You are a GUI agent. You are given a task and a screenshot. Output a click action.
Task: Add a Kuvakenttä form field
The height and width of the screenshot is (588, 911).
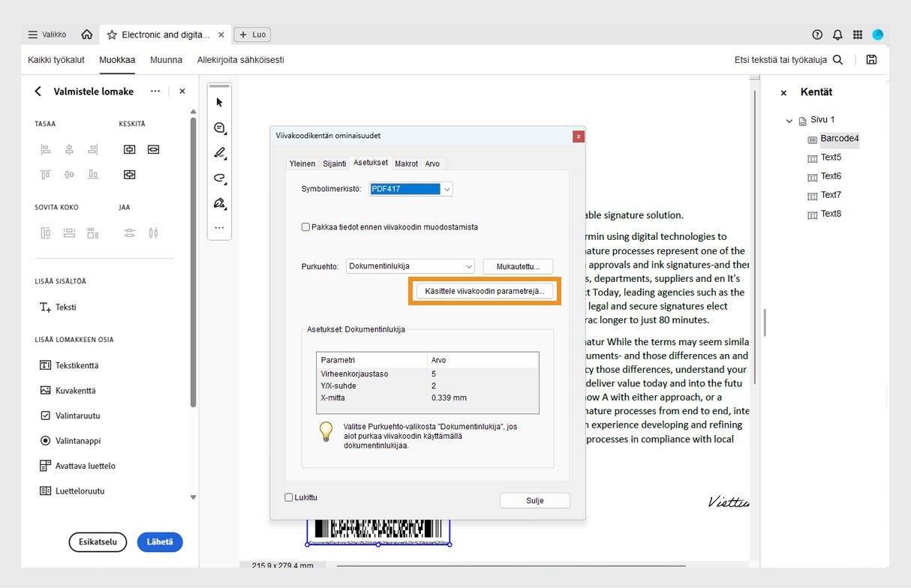(68, 390)
